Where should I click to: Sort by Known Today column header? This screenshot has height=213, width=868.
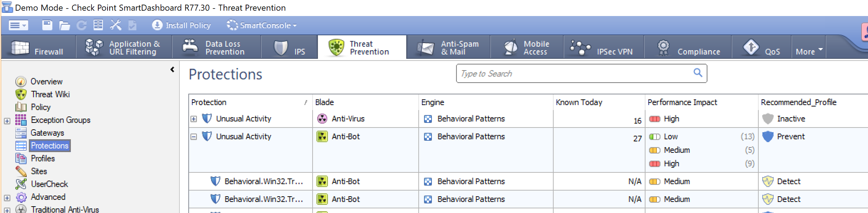tap(599, 102)
